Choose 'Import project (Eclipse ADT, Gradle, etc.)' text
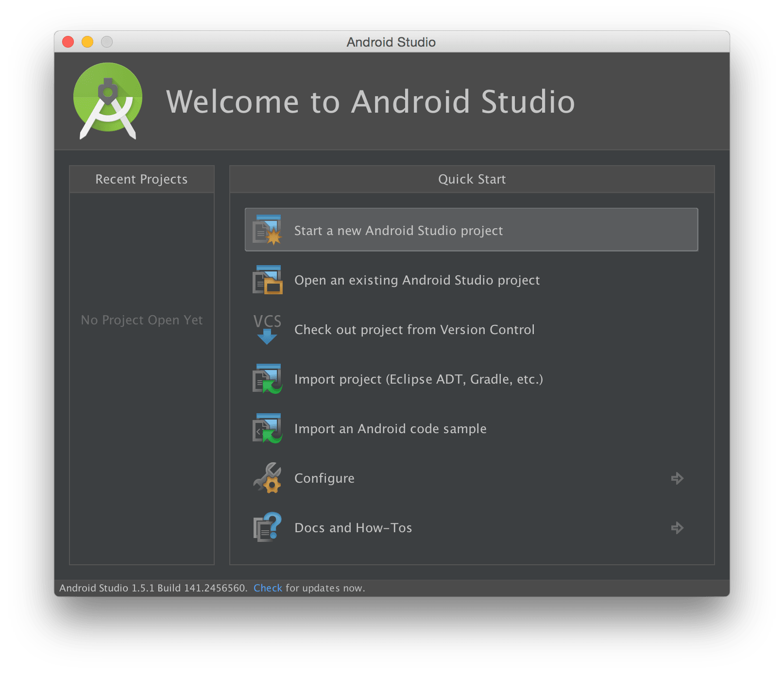Screen dimensions: 784x674 click(x=419, y=379)
